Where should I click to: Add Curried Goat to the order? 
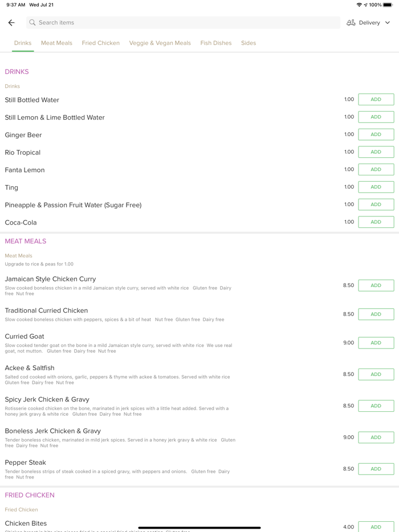[376, 343]
